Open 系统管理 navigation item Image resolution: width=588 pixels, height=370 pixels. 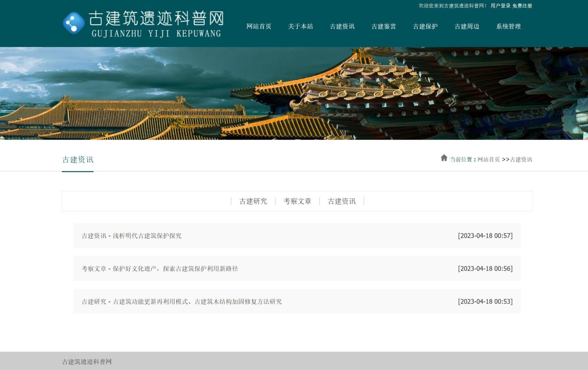(x=508, y=26)
